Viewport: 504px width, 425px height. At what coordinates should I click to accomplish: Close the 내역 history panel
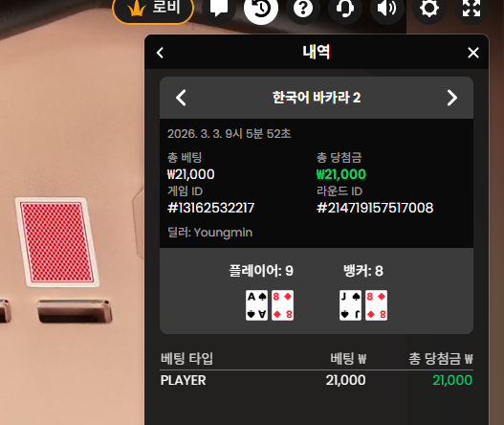473,53
